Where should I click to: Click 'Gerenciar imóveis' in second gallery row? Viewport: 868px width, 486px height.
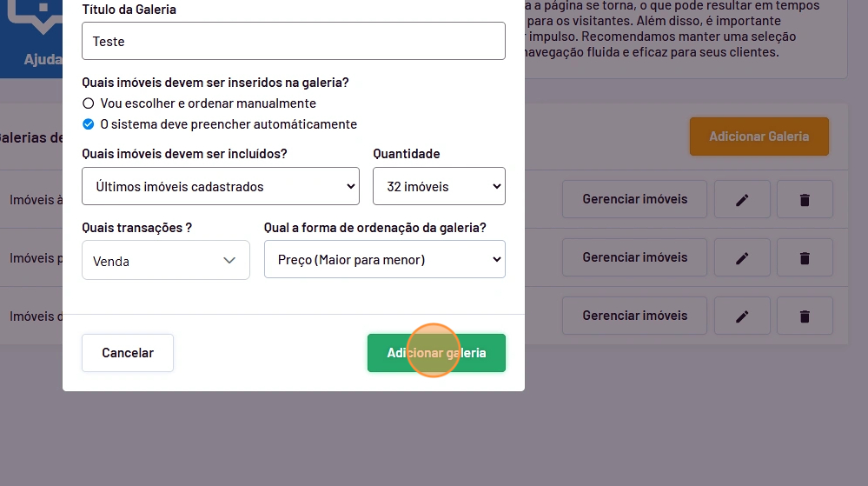[x=634, y=257]
